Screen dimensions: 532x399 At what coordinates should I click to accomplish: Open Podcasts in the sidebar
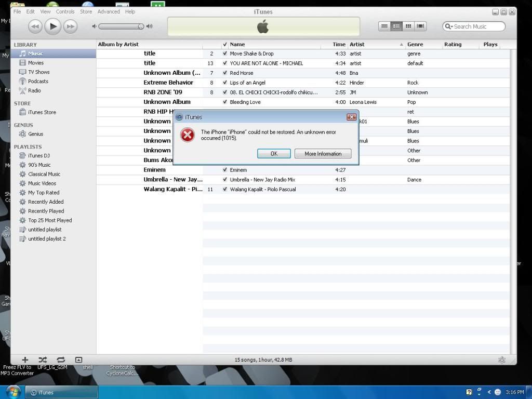[x=54, y=81]
